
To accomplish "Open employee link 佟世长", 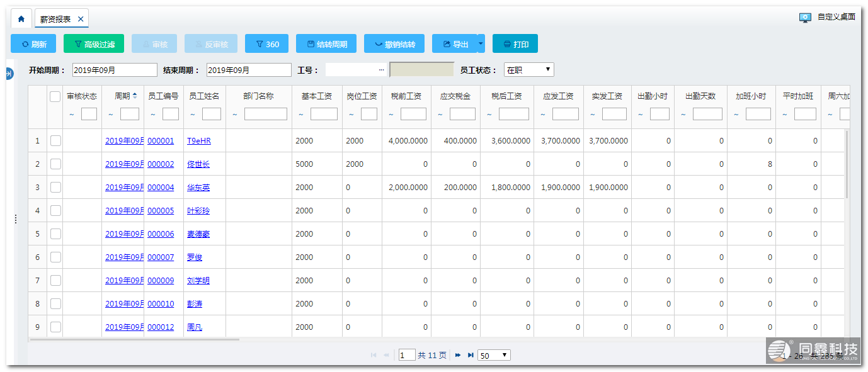I will (x=198, y=164).
